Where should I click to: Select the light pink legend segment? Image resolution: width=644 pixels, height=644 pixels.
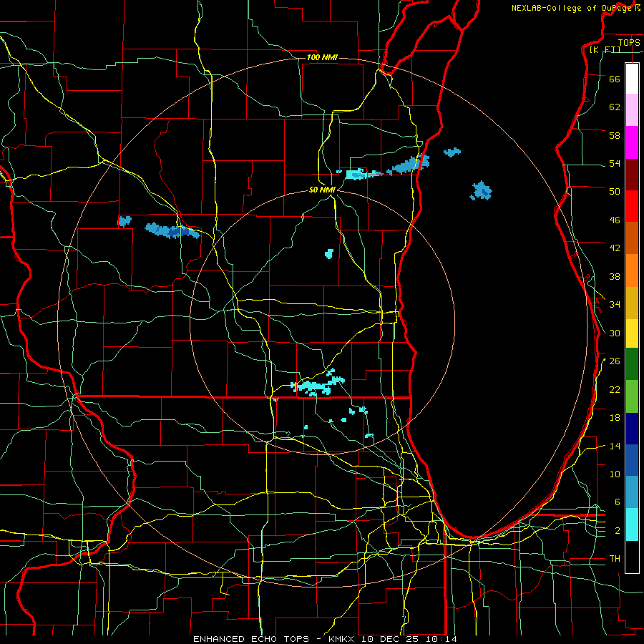click(632, 109)
